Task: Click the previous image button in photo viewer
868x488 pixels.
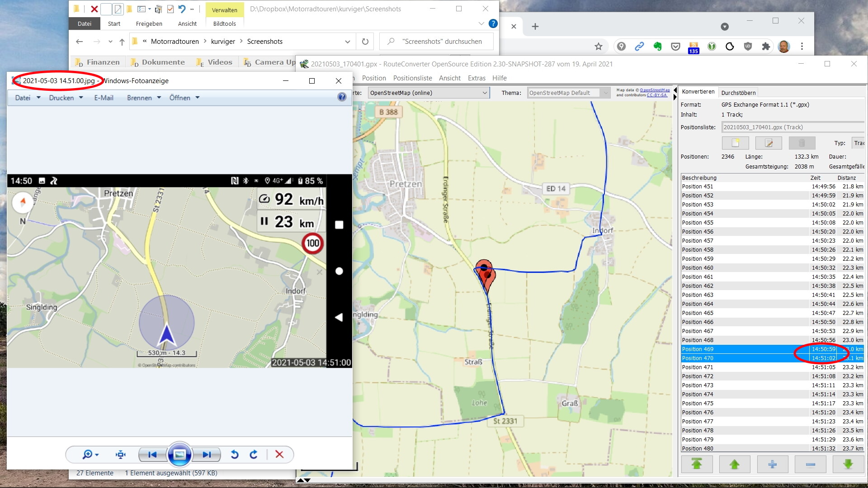Action: click(x=152, y=455)
